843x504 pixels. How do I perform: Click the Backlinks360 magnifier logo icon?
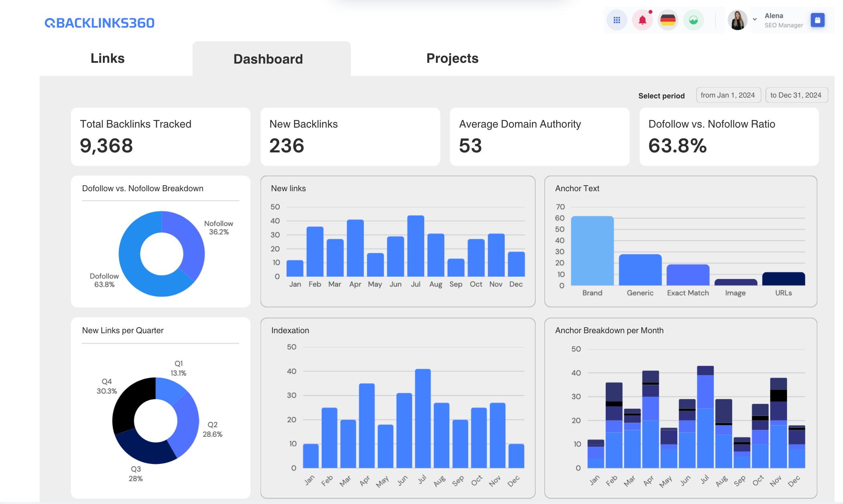coord(50,23)
